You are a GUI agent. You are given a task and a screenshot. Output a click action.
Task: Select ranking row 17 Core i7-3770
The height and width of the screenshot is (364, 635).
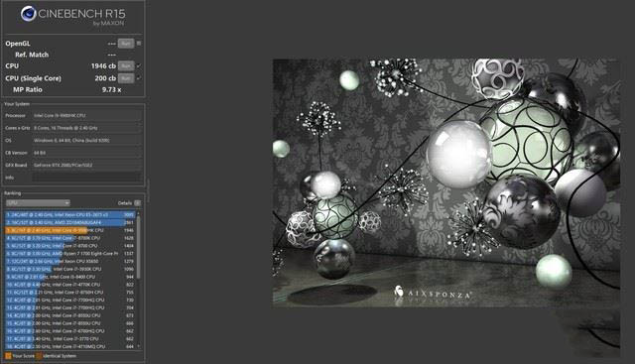click(70, 339)
